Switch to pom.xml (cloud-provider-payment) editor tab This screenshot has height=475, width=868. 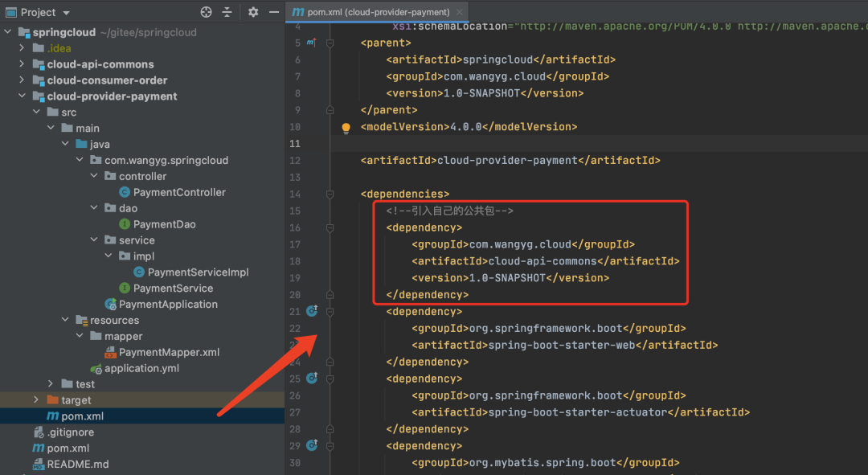point(377,12)
